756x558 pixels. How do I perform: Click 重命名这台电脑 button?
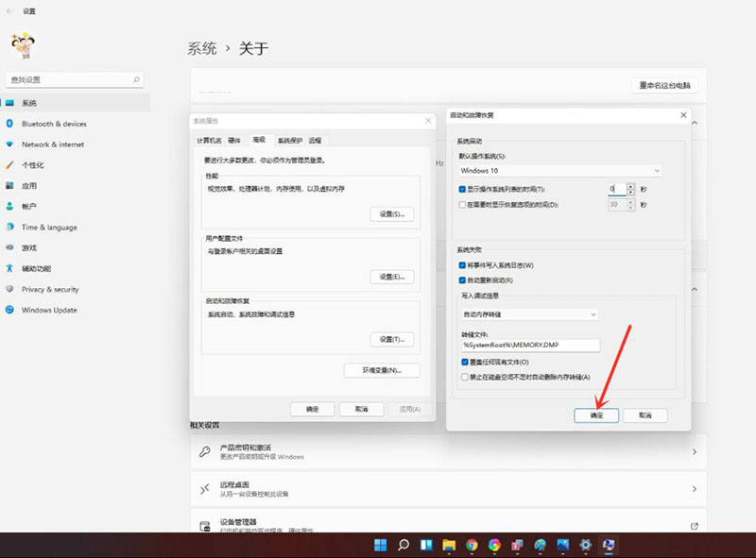coord(667,84)
